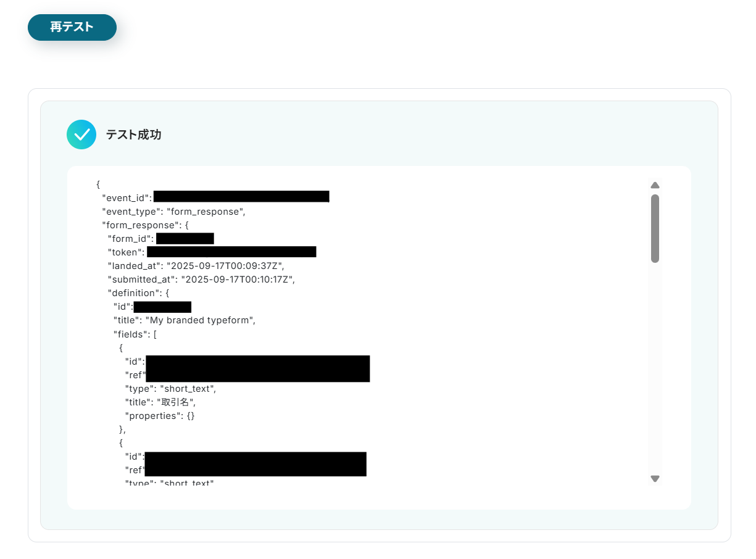Click the "definition": { line

click(x=138, y=292)
